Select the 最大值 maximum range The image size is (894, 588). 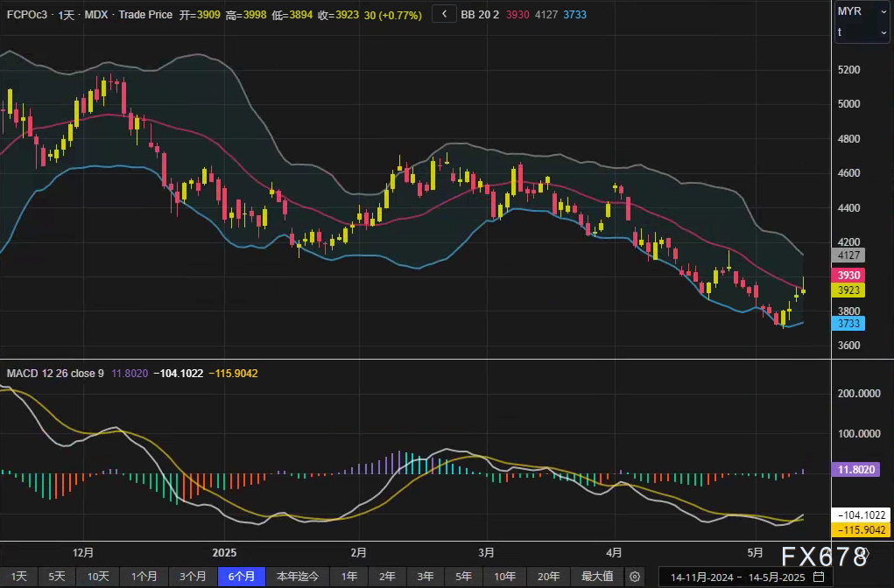coord(595,577)
